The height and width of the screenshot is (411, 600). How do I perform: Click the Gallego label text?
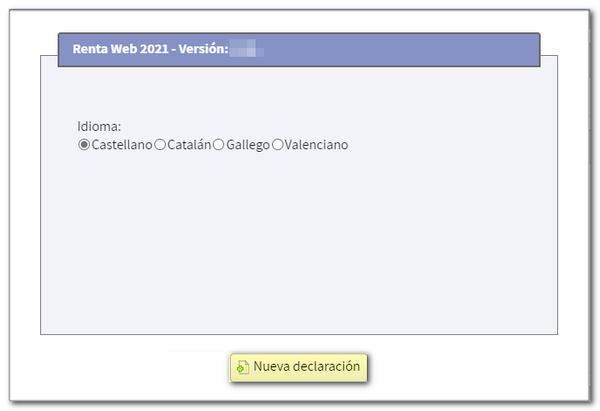(x=248, y=145)
